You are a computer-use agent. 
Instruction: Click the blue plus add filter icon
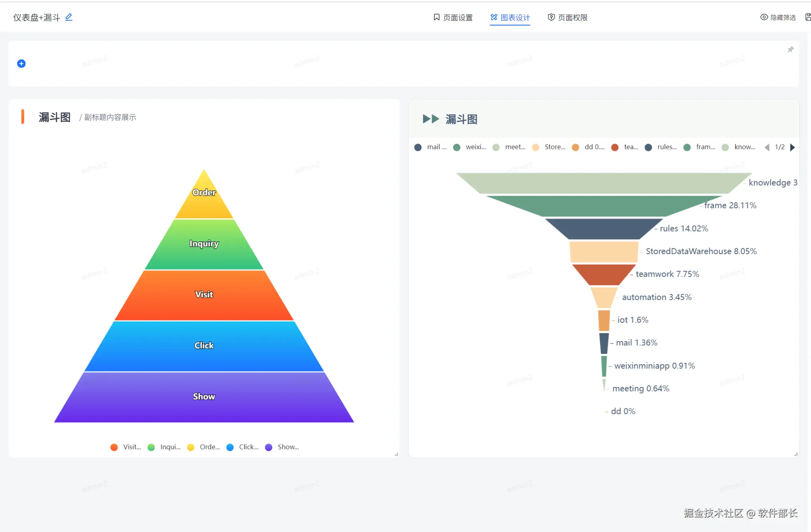(x=22, y=64)
